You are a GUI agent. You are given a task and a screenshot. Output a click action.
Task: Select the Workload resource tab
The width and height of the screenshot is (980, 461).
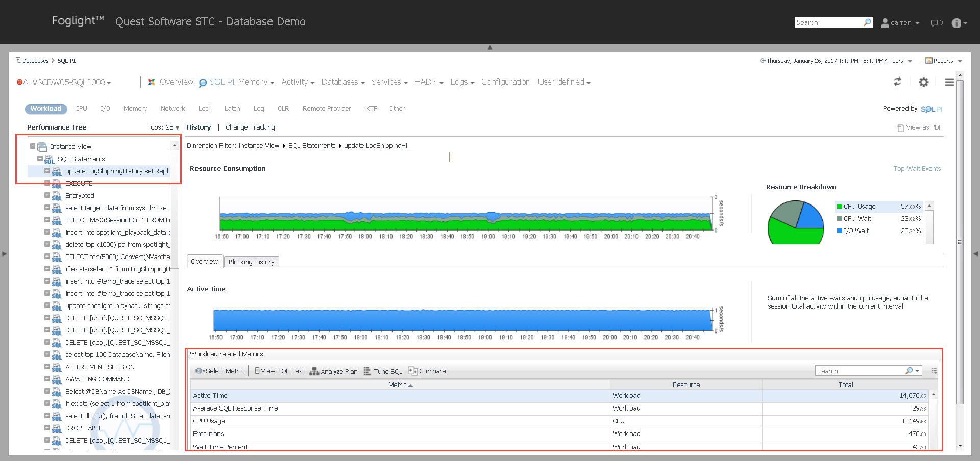click(x=46, y=109)
